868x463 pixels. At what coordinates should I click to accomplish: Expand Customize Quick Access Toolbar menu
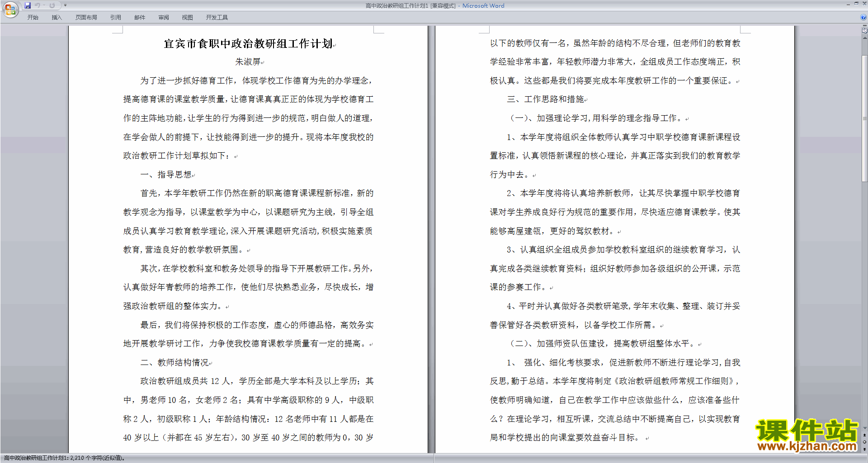pos(65,5)
